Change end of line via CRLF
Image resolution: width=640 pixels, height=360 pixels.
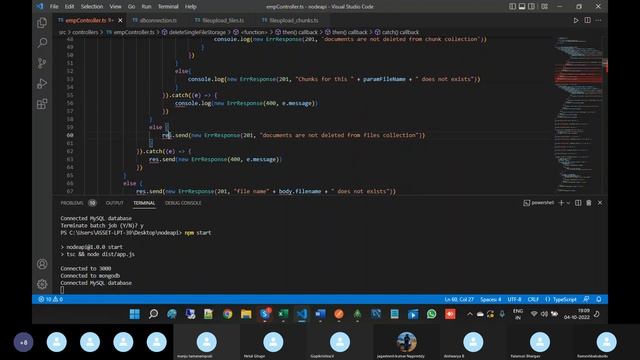(x=533, y=299)
